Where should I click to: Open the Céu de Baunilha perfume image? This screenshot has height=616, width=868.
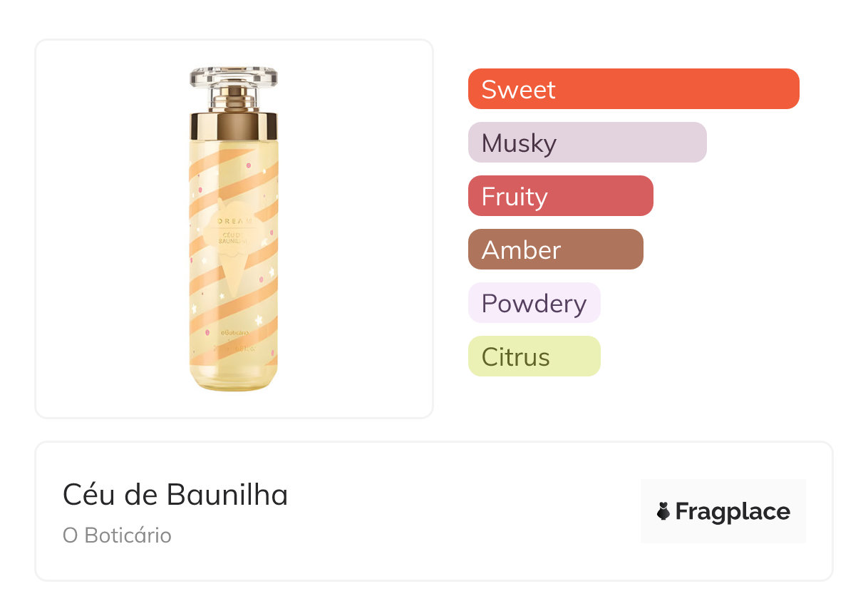234,228
